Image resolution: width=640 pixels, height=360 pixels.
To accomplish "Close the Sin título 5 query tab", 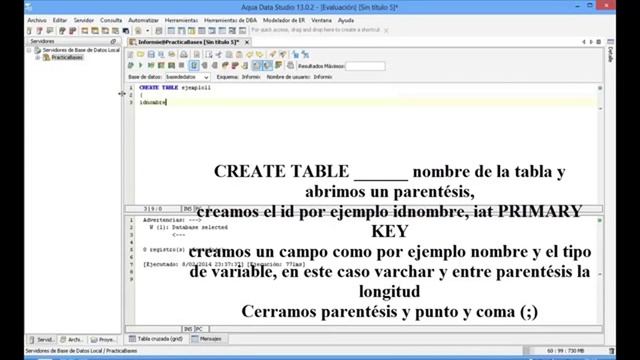I will (x=247, y=42).
